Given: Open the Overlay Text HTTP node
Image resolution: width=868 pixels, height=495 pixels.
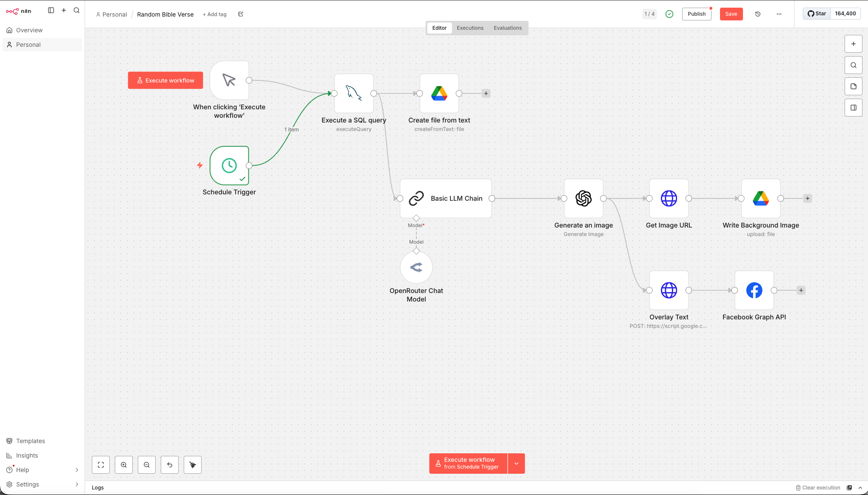Looking at the screenshot, I should point(669,290).
